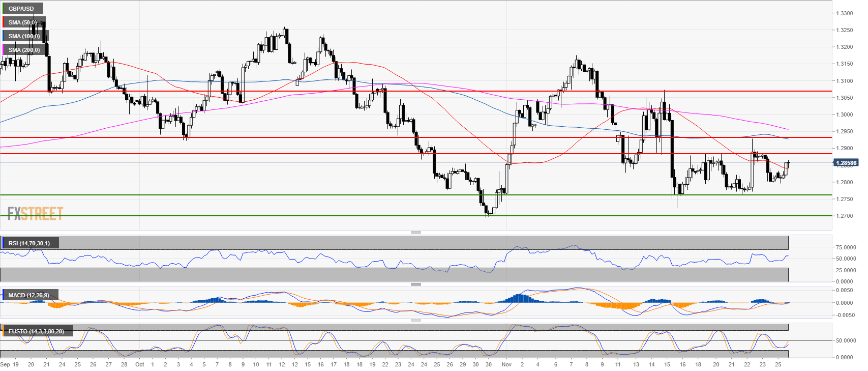Click the Oct label on date axis
Screen dimensions: 868x371
click(139, 364)
